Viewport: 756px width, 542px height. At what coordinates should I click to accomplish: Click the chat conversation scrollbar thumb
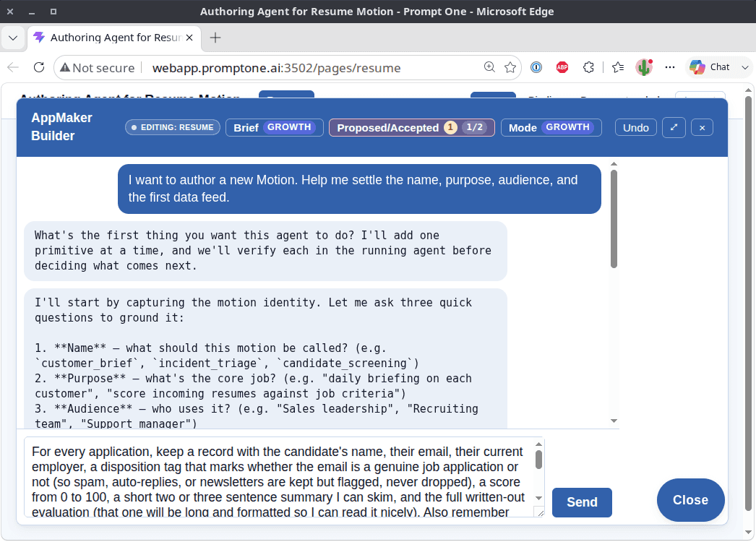pyautogui.click(x=614, y=219)
